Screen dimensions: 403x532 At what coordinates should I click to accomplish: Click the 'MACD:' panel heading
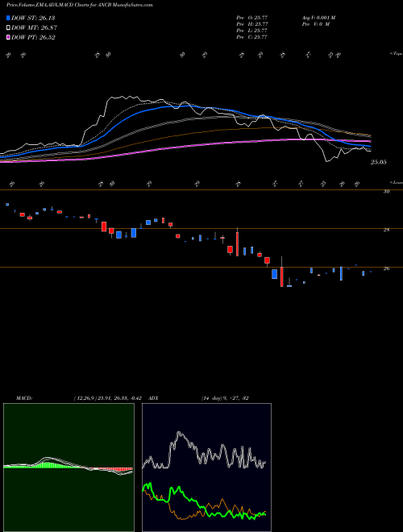click(x=24, y=398)
